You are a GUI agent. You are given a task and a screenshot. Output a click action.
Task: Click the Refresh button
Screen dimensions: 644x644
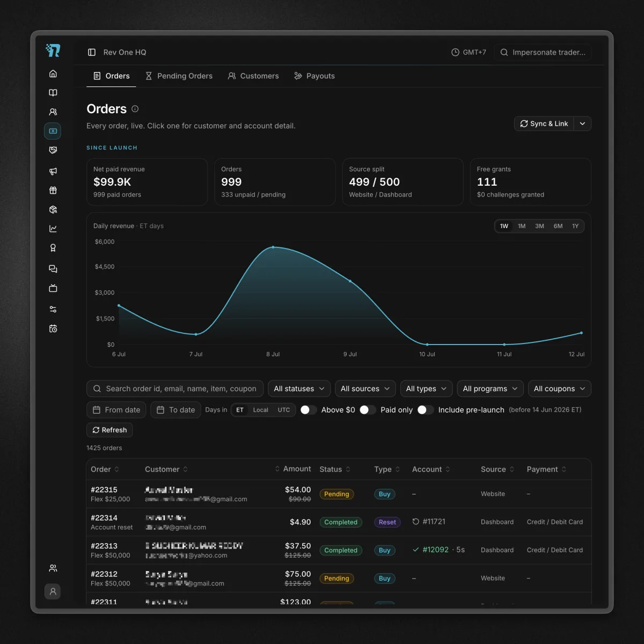[x=109, y=430]
